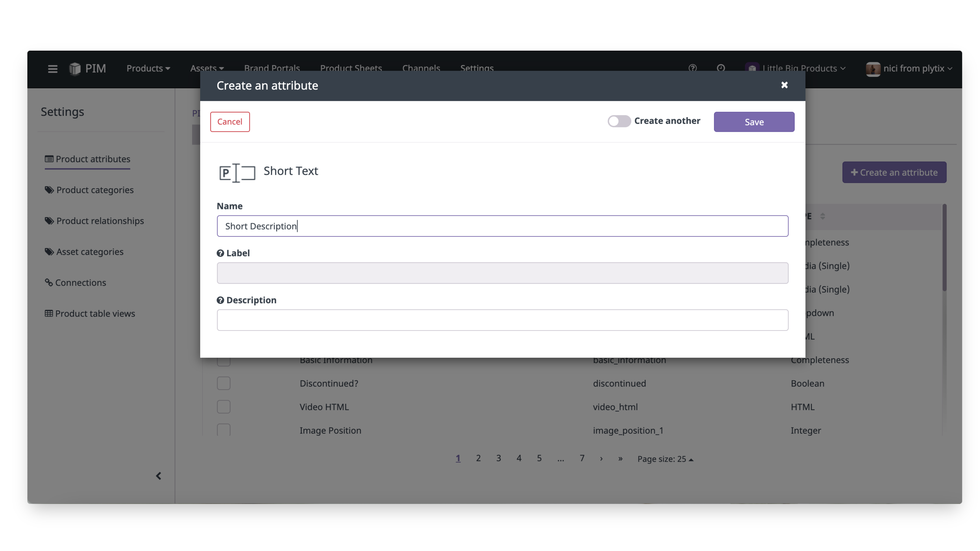Image resolution: width=980 pixels, height=551 pixels.
Task: Select Product relationships in sidebar
Action: pos(94,221)
